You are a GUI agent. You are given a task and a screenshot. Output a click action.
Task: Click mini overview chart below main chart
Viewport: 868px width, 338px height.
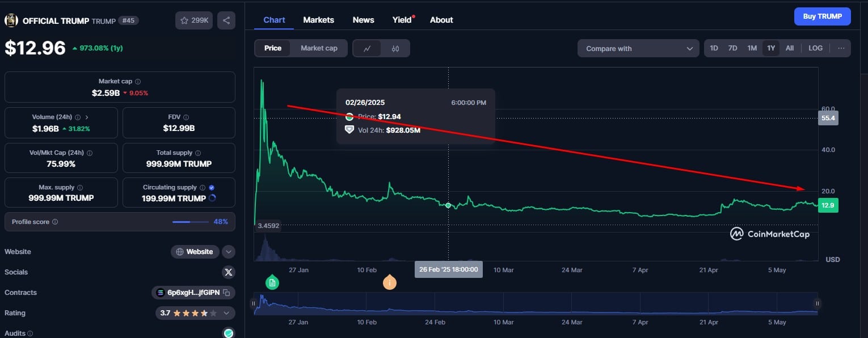click(x=536, y=303)
